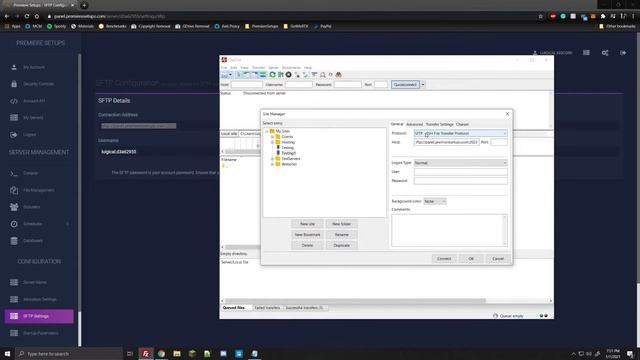
Task: Open the FileZilla Server menu
Action: tap(273, 68)
